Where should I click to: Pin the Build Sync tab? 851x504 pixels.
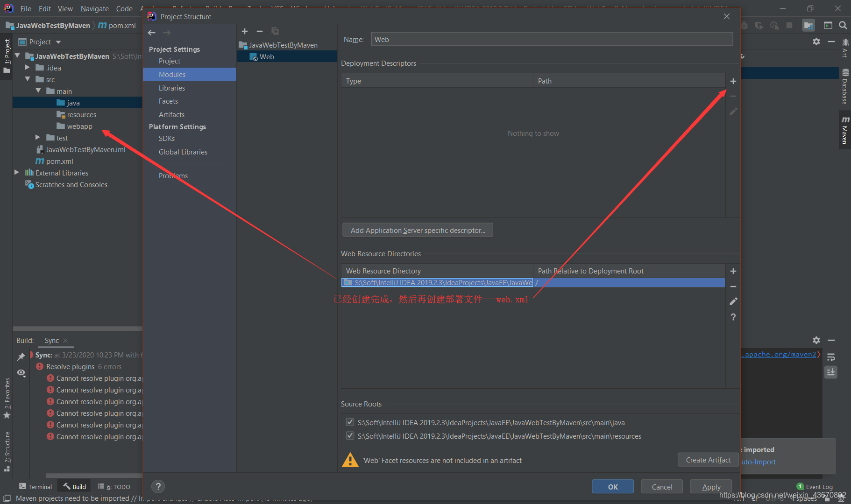pos(21,357)
